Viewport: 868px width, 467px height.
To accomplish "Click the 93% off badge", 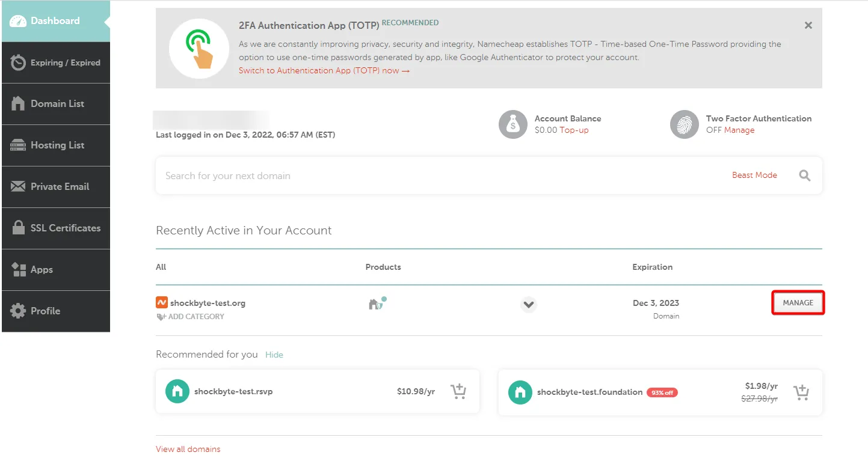I will (x=662, y=392).
